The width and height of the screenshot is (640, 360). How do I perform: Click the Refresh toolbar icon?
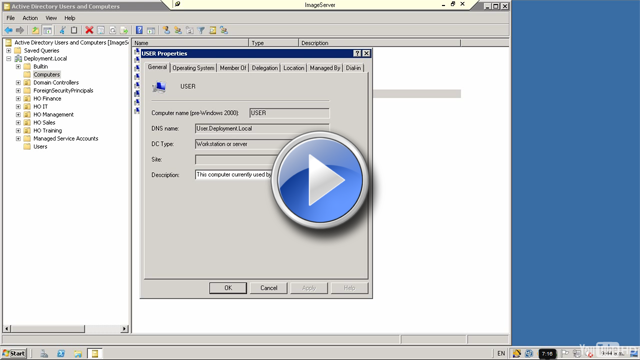tap(112, 30)
